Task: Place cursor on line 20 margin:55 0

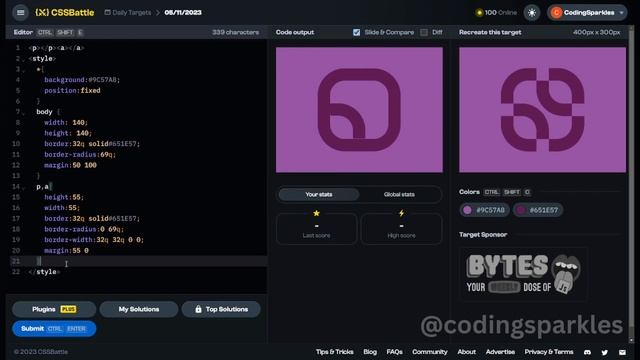Action: click(66, 251)
